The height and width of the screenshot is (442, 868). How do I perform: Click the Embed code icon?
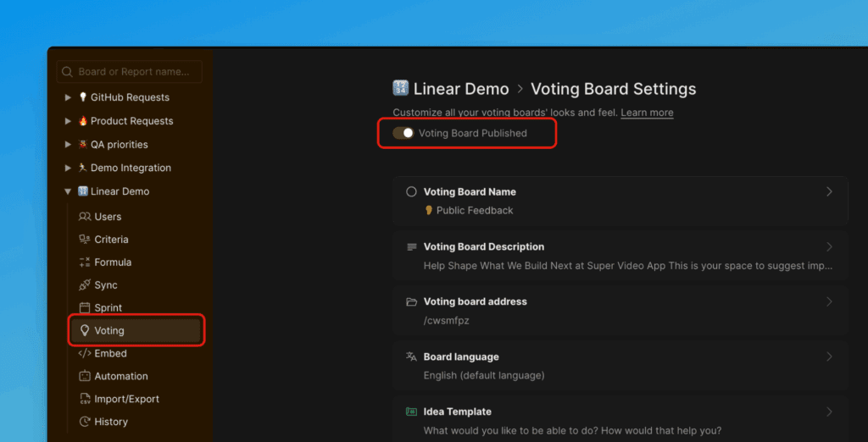[84, 354]
